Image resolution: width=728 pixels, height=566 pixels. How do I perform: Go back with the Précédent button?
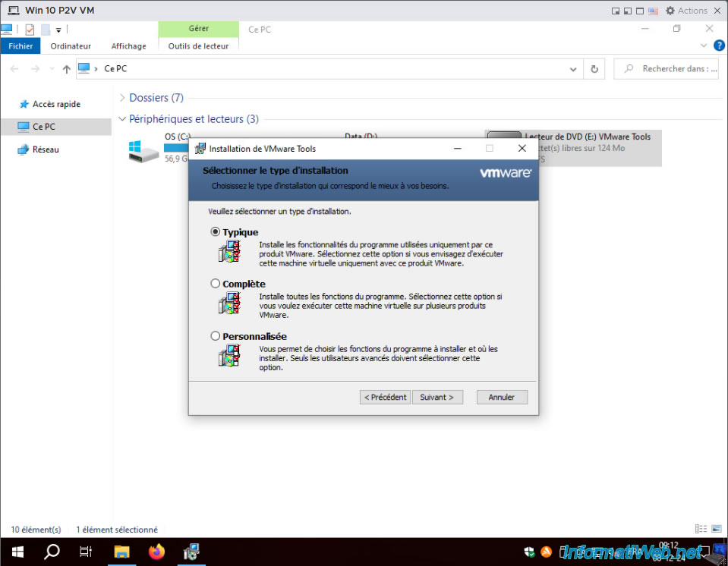point(385,397)
